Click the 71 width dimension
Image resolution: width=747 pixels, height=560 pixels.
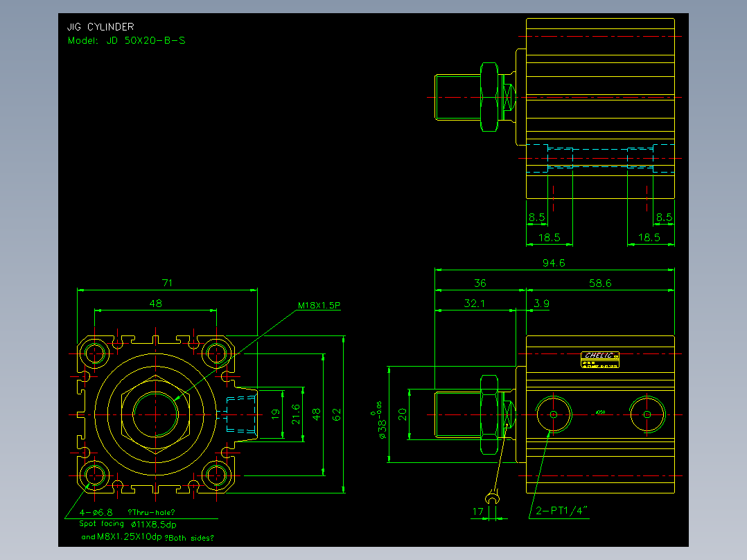click(167, 283)
